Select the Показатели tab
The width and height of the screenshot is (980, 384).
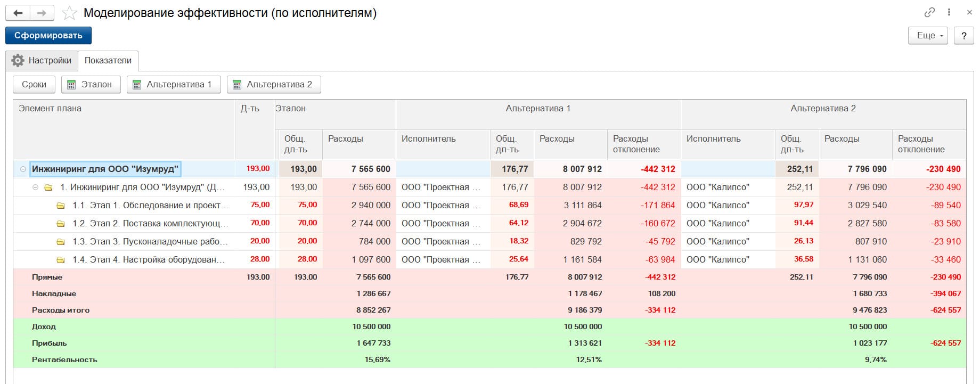(x=108, y=61)
